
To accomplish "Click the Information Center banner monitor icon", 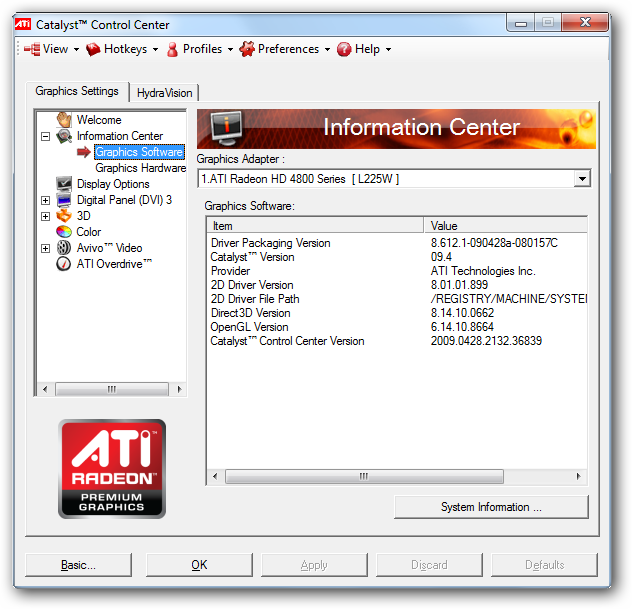I will coord(227,128).
